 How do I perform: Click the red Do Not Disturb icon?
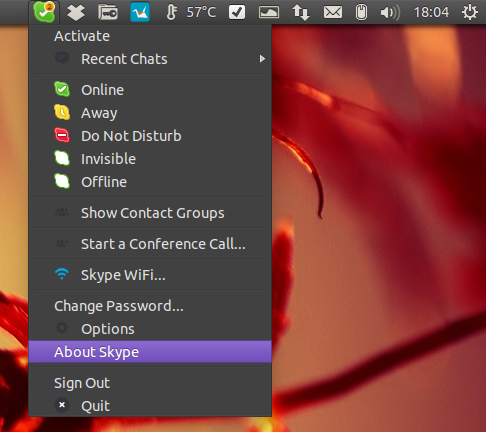coord(62,135)
